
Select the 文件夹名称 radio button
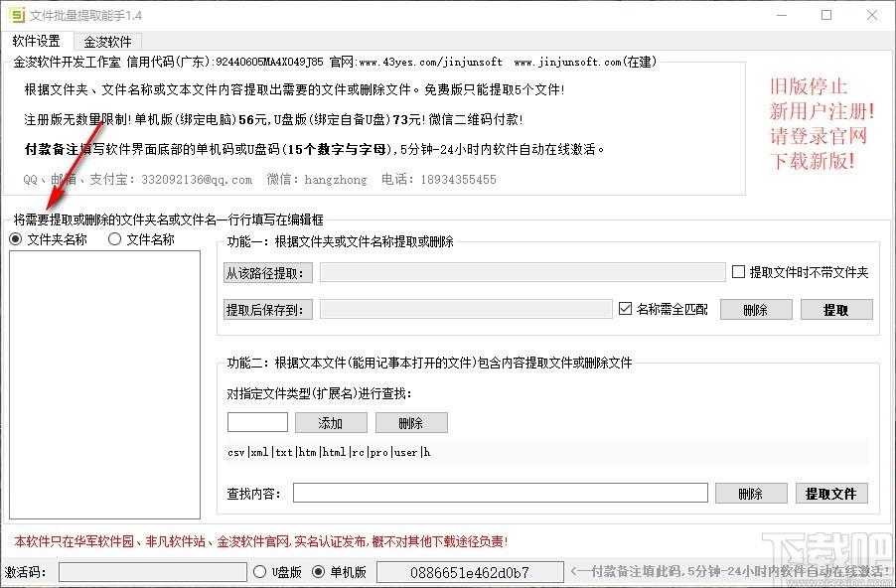tap(48, 239)
